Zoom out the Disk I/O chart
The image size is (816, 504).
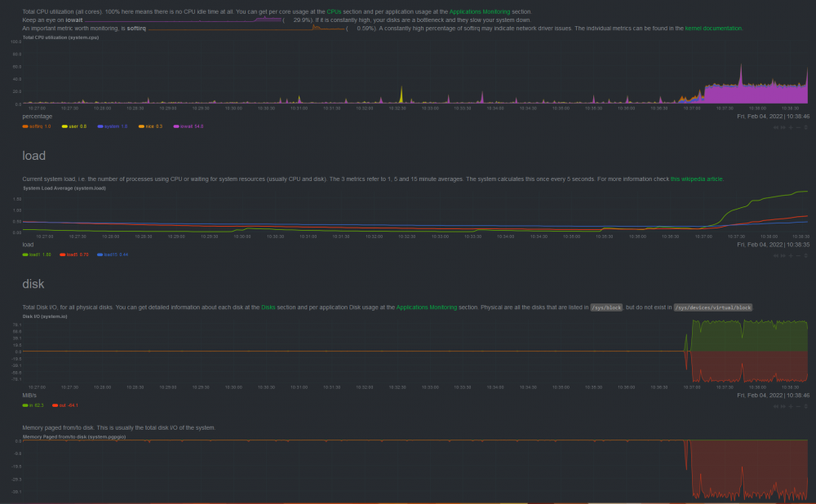point(798,406)
